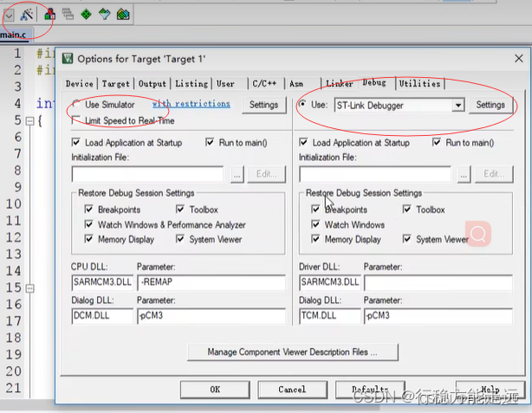
Task: Click the empty Driver DLL Parameter field
Action: [x=438, y=282]
